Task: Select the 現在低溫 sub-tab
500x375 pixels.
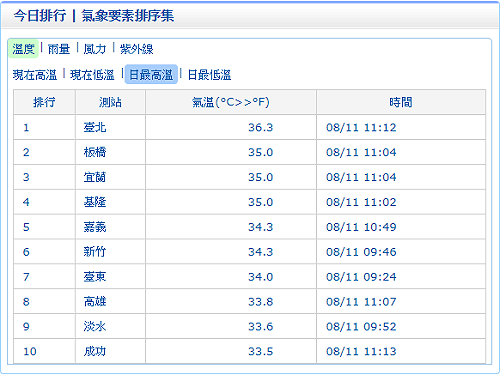Action: coord(92,75)
